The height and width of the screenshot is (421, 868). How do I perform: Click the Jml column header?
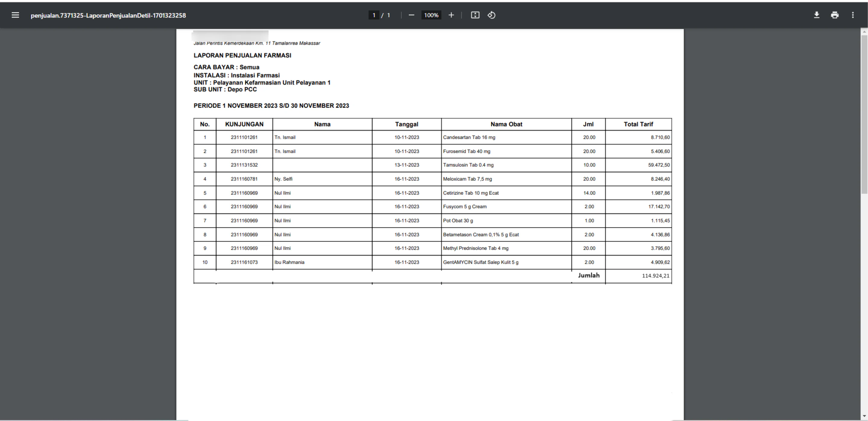click(x=588, y=124)
